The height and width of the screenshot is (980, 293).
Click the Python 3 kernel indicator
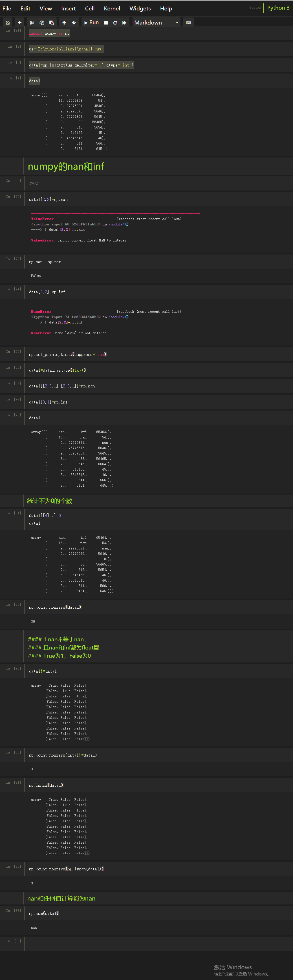coord(278,8)
